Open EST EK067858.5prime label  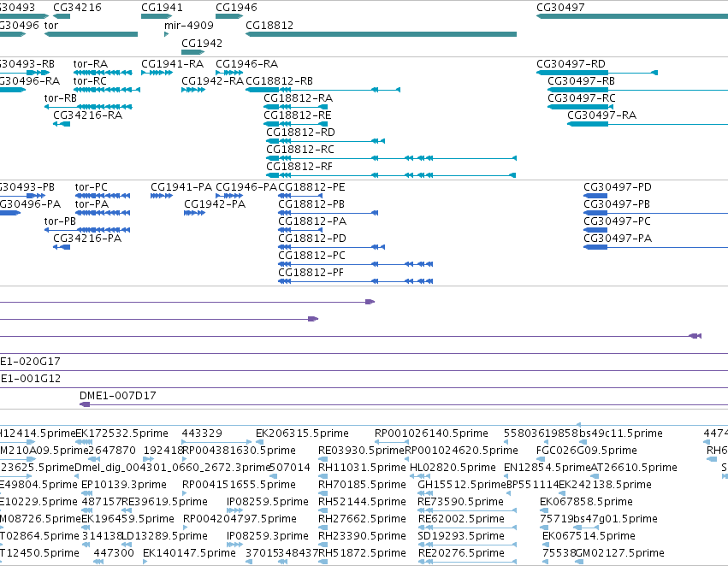coord(586,502)
